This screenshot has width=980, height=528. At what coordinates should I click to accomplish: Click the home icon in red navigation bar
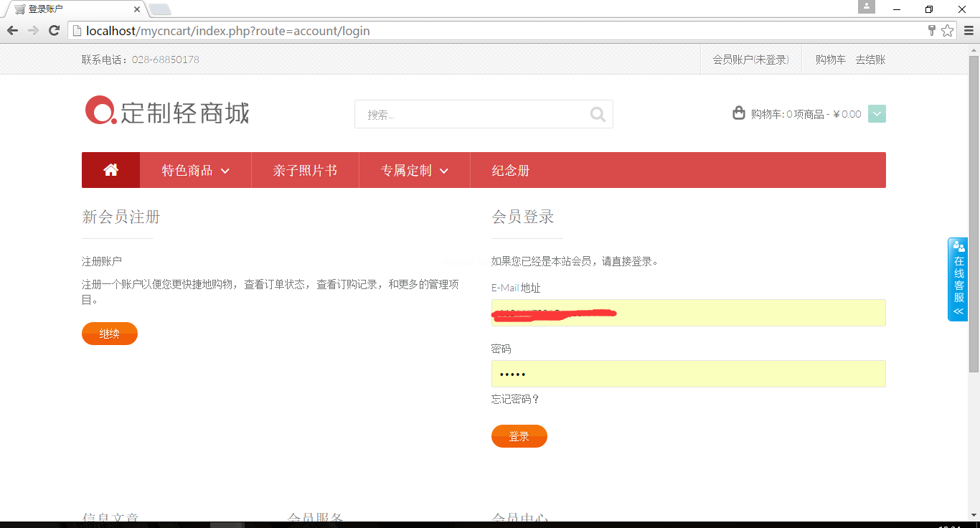click(110, 170)
